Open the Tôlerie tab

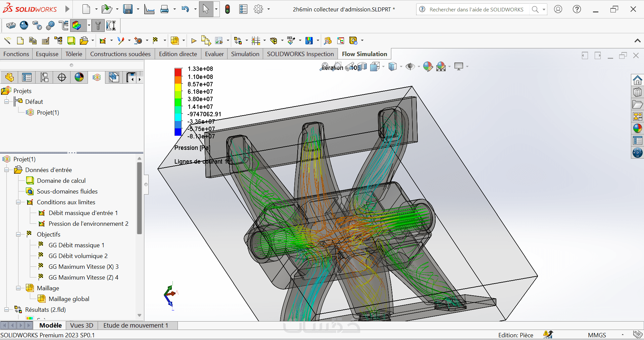pyautogui.click(x=74, y=54)
